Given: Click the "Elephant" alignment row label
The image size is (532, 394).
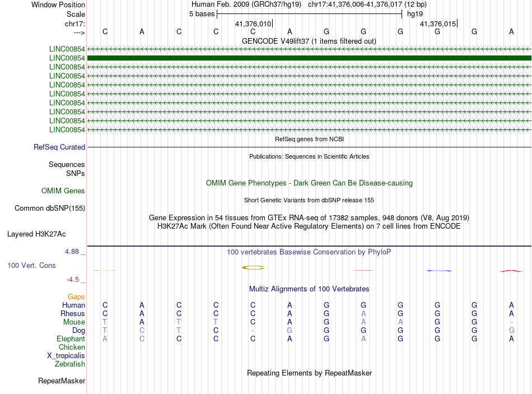Looking at the screenshot, I should pos(71,339).
